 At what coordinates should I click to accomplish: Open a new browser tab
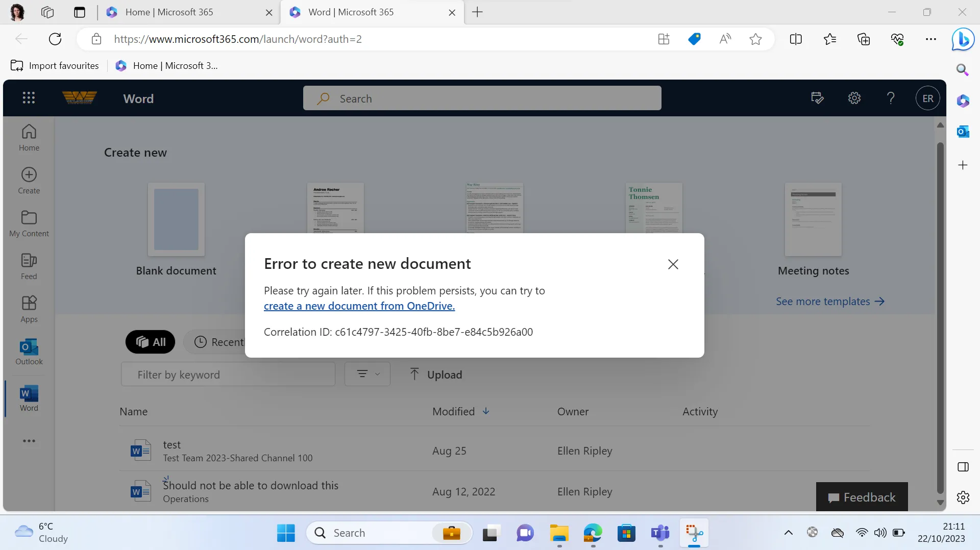(477, 12)
